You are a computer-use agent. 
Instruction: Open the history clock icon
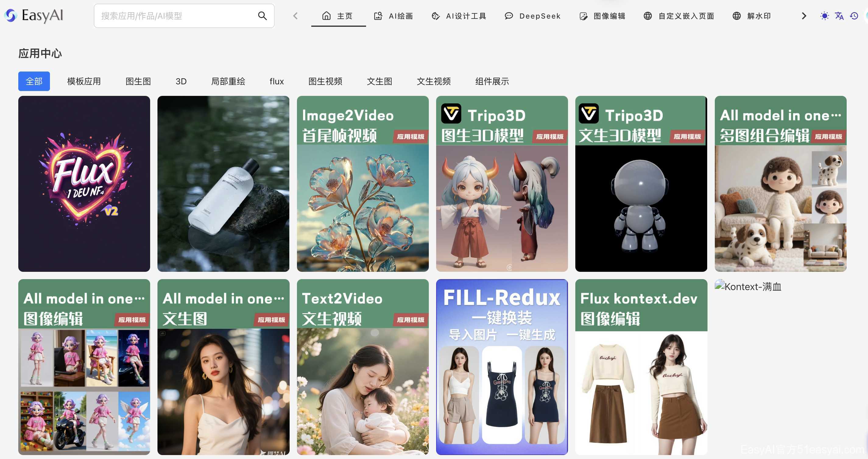point(854,16)
